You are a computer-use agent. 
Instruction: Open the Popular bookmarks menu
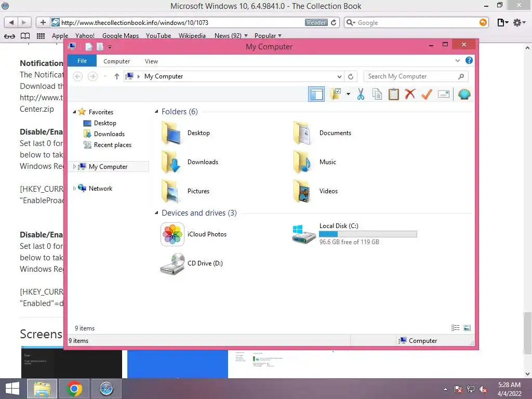268,36
